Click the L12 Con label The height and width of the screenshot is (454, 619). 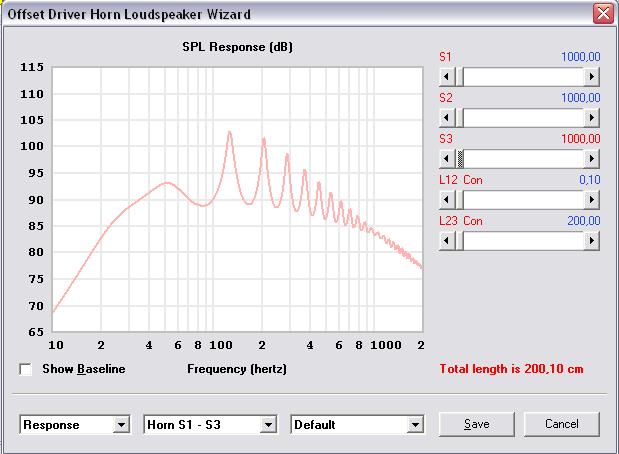point(461,180)
